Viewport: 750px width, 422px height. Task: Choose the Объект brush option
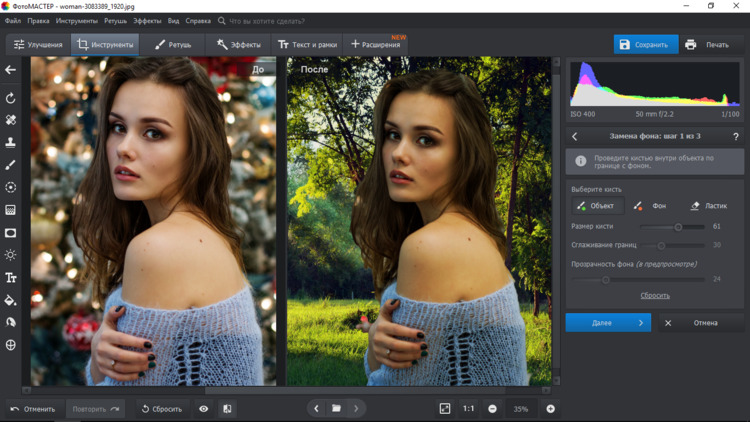[596, 206]
